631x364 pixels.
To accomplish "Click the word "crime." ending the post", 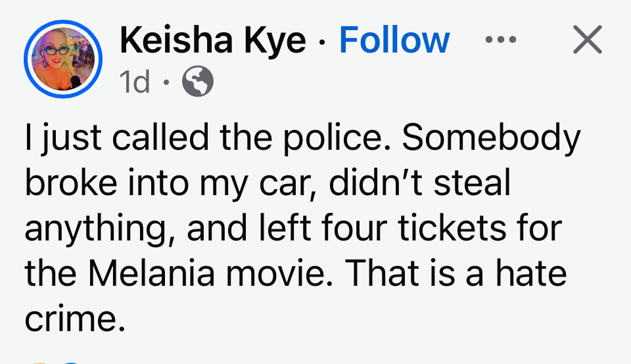I will 74,318.
